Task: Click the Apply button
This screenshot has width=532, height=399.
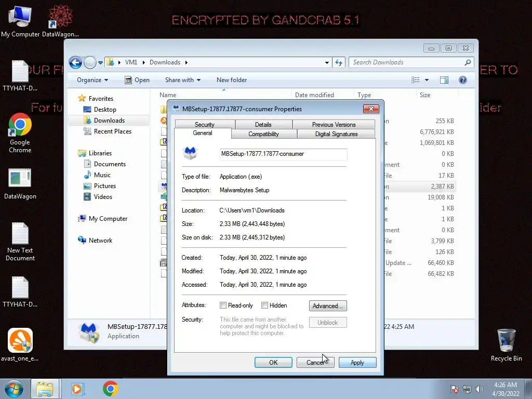Action: 357,362
